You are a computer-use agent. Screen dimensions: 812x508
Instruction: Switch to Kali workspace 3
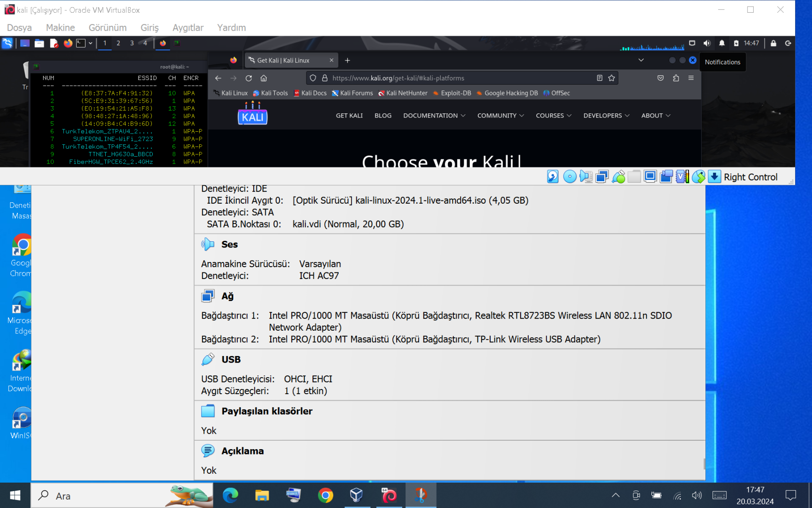click(132, 43)
